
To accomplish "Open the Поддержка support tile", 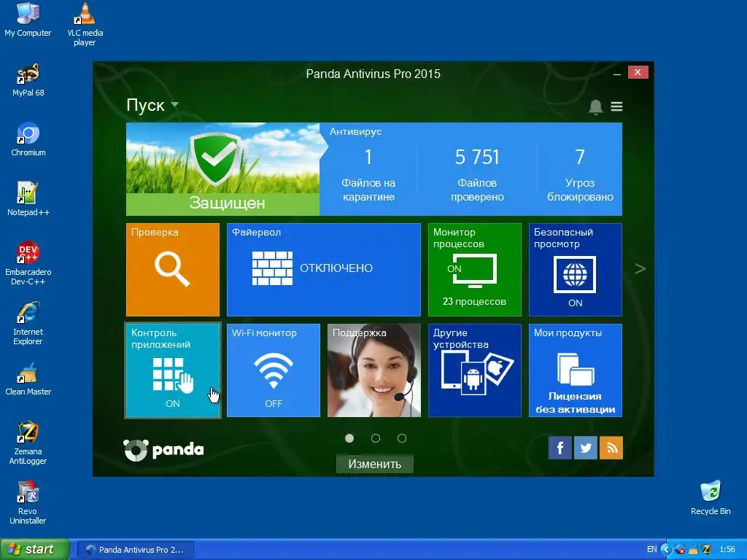I will pos(374,370).
